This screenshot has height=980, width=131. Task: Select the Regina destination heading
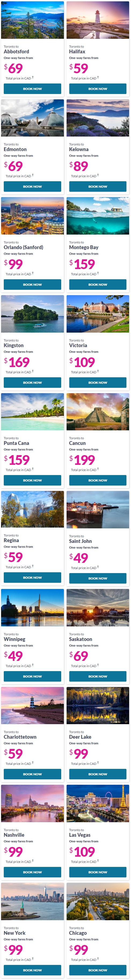point(11,540)
